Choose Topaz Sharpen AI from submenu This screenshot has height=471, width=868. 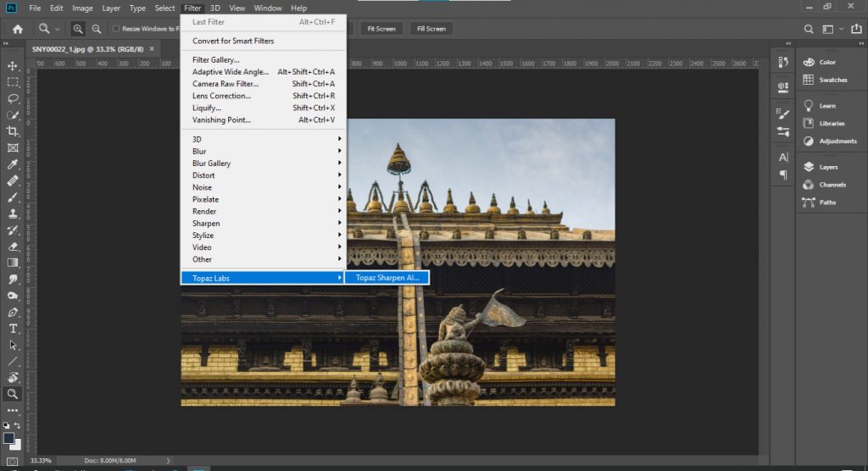387,278
